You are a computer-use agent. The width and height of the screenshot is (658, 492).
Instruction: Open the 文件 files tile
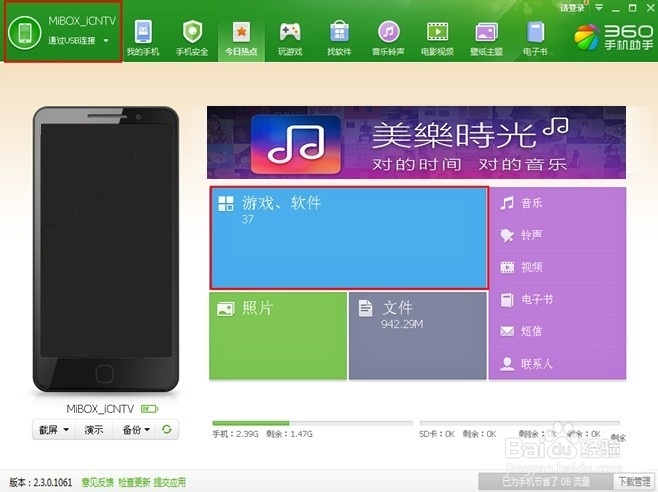(x=418, y=335)
